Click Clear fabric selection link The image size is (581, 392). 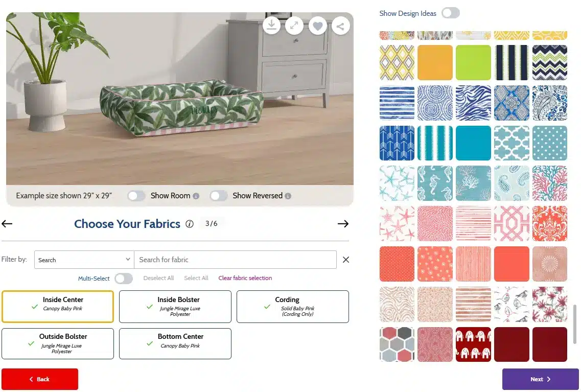[x=245, y=278]
